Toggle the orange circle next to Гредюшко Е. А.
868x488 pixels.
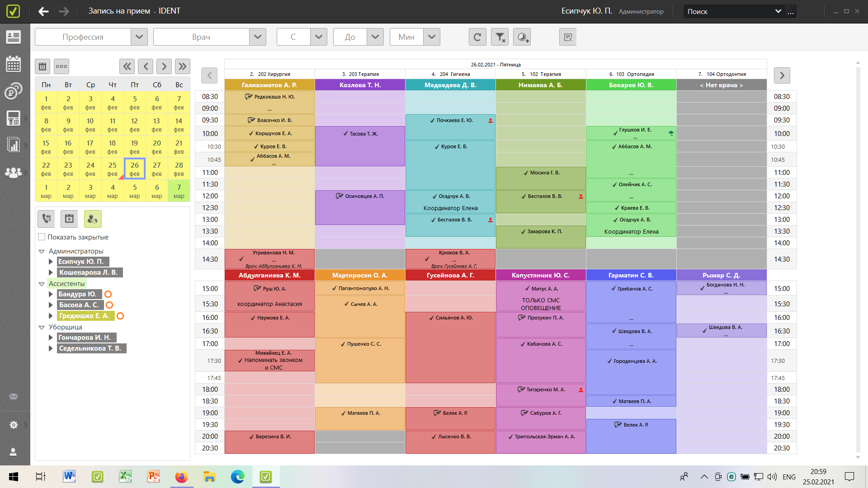pos(120,316)
